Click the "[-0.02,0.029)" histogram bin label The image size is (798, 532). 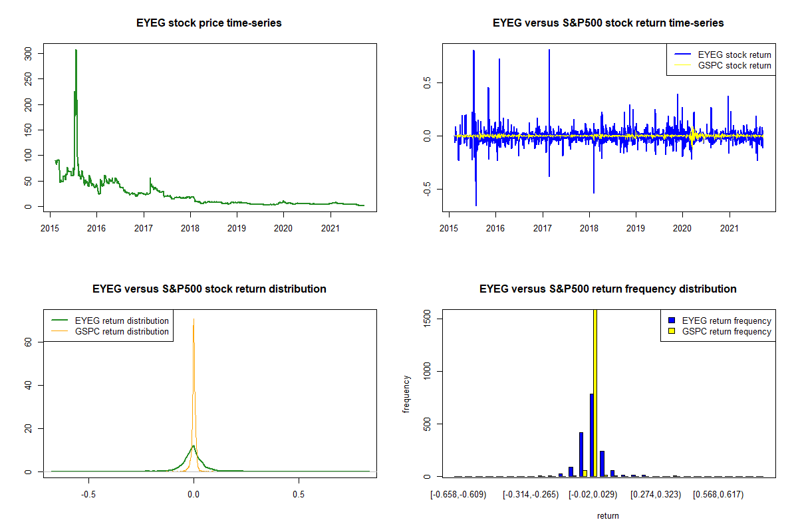pyautogui.click(x=593, y=495)
